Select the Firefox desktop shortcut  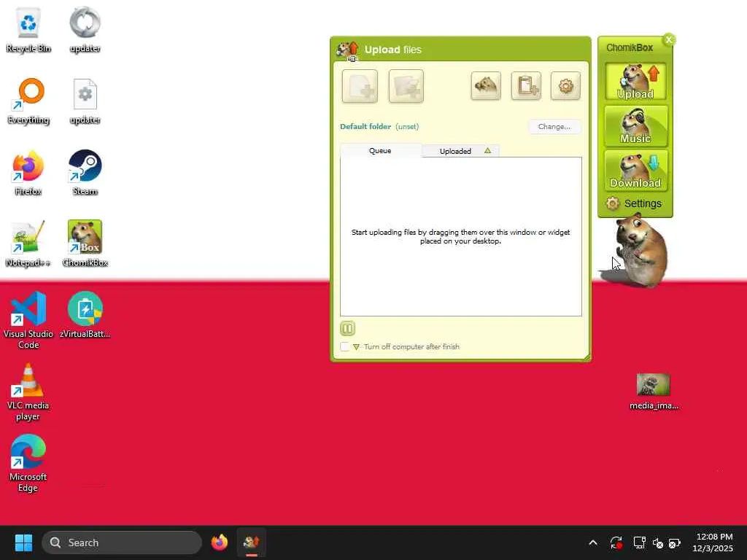[28, 172]
